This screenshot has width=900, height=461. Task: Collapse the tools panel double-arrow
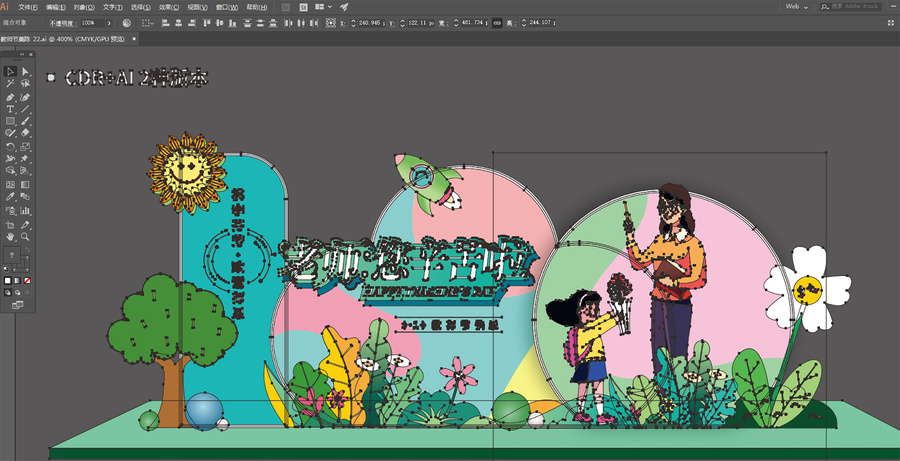point(23,54)
